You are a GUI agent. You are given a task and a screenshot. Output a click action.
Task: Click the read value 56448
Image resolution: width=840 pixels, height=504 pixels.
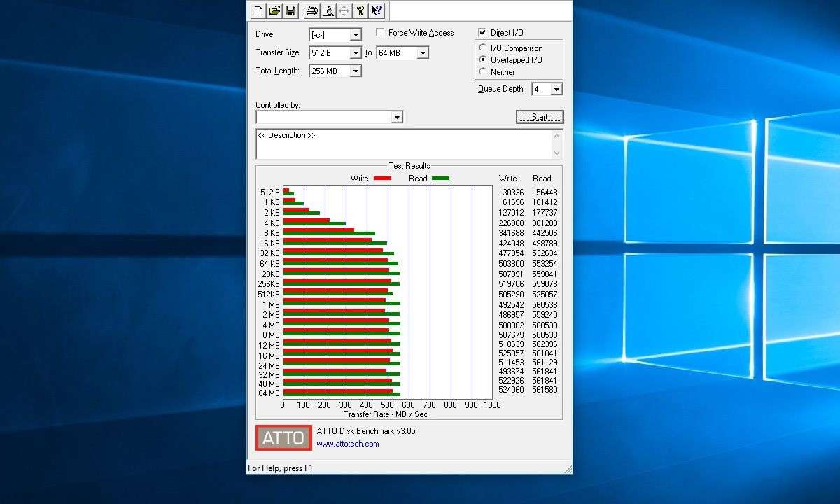point(547,192)
